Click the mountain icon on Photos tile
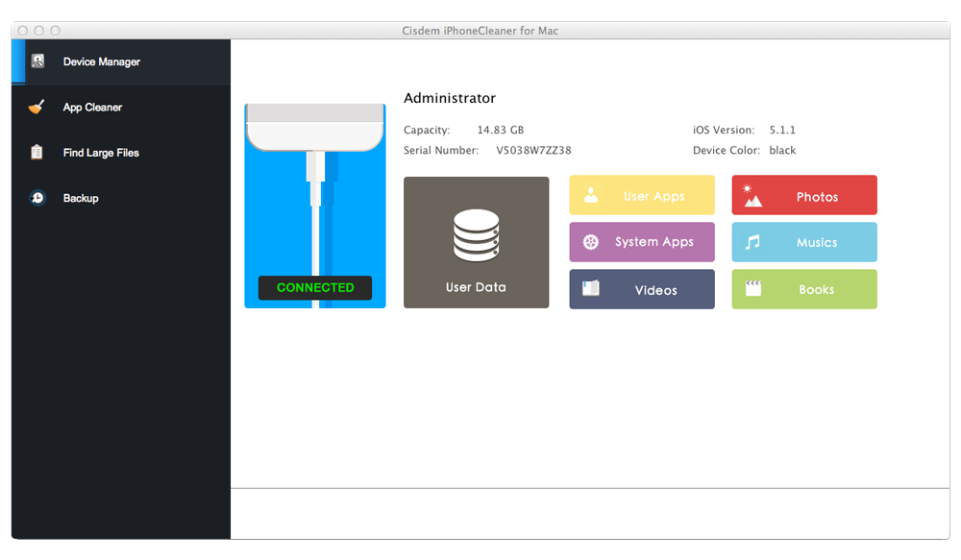Viewport: 961px width, 560px height. pos(752,195)
